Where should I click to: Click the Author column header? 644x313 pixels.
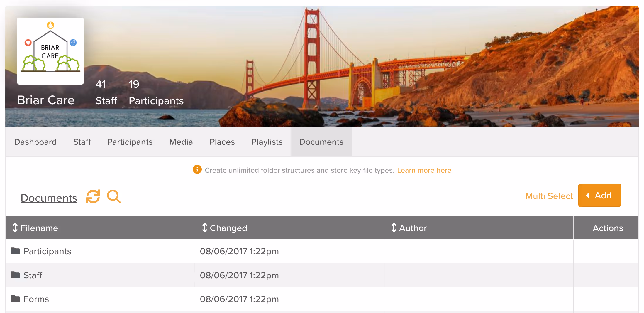click(479, 228)
